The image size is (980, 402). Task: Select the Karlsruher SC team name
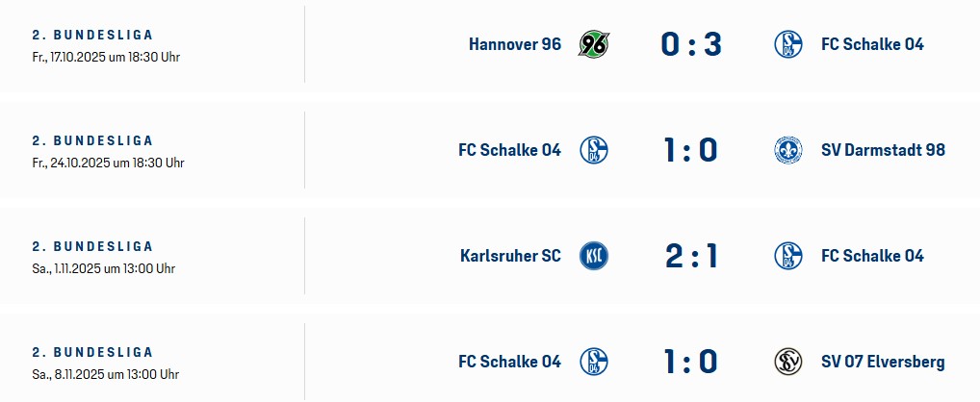[510, 256]
